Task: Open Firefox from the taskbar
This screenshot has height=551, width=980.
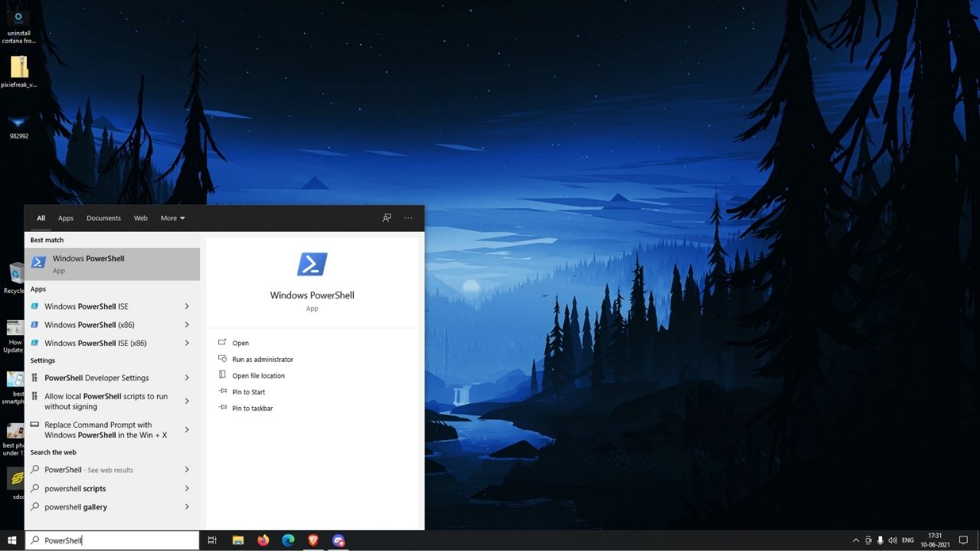Action: [263, 540]
